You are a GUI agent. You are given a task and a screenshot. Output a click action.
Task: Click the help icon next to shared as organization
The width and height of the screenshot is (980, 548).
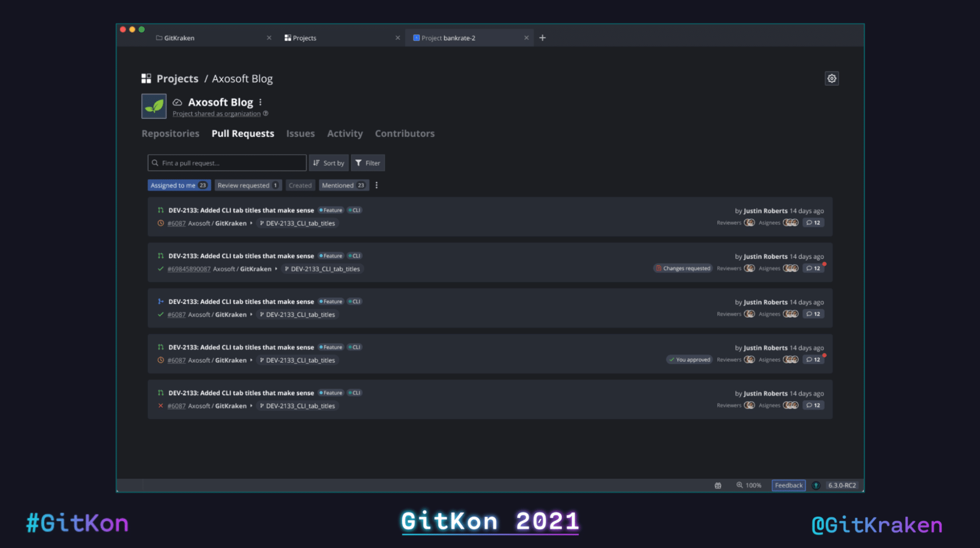pos(266,113)
